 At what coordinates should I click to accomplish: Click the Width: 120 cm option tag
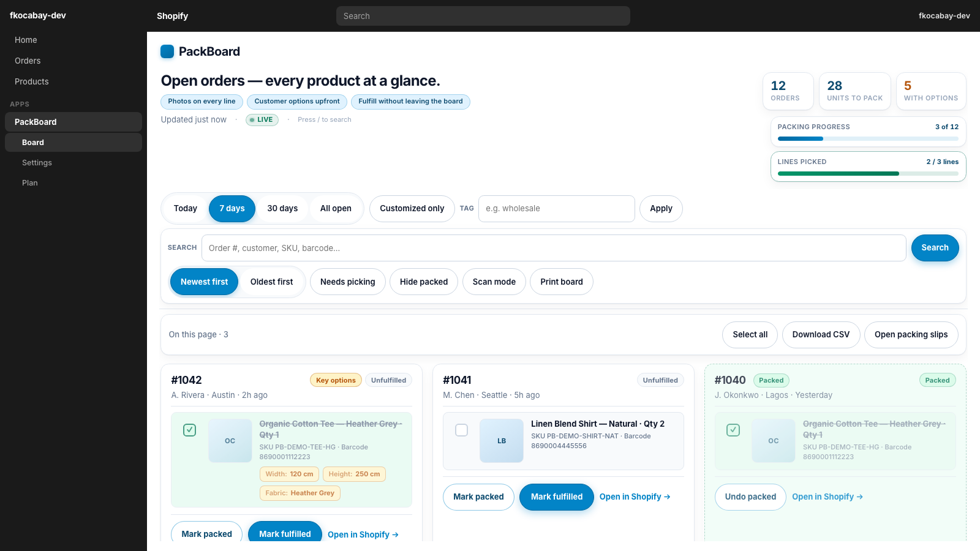[289, 474]
